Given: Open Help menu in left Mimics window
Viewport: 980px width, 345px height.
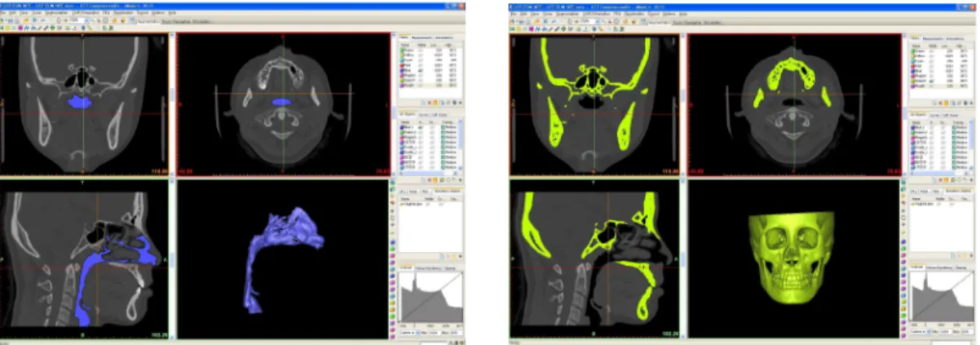Looking at the screenshot, I should [x=172, y=12].
